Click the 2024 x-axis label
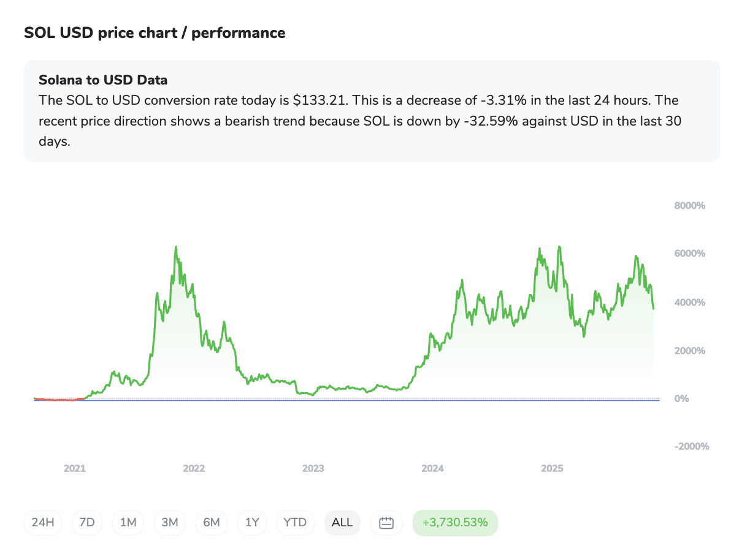 click(432, 469)
